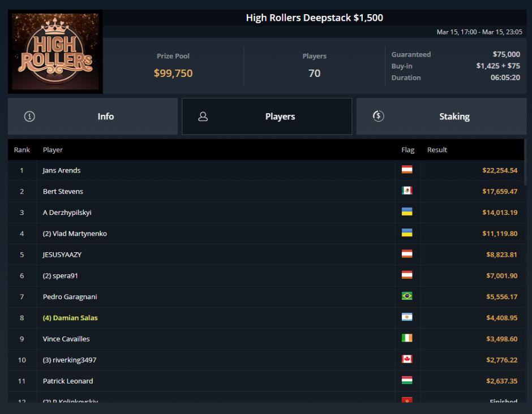This screenshot has height=414, width=532.
Task: Click Damian Salas' Argentina flag
Action: tap(407, 317)
